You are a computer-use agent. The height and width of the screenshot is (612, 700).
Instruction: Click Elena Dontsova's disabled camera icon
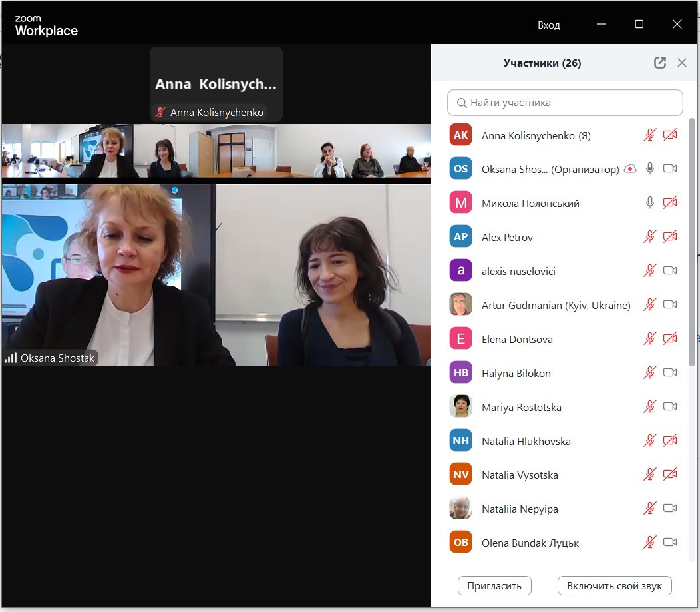pyautogui.click(x=669, y=338)
